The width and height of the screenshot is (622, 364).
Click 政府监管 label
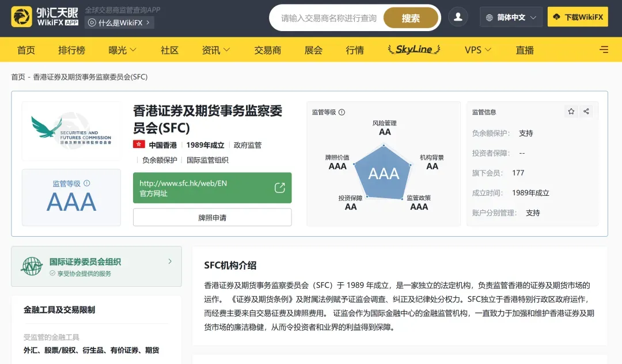pyautogui.click(x=248, y=145)
